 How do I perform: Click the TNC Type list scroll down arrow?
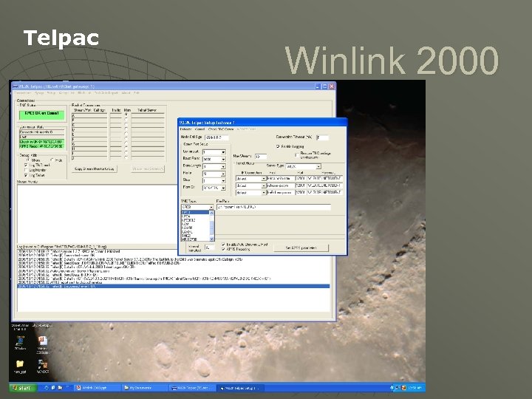(212, 239)
